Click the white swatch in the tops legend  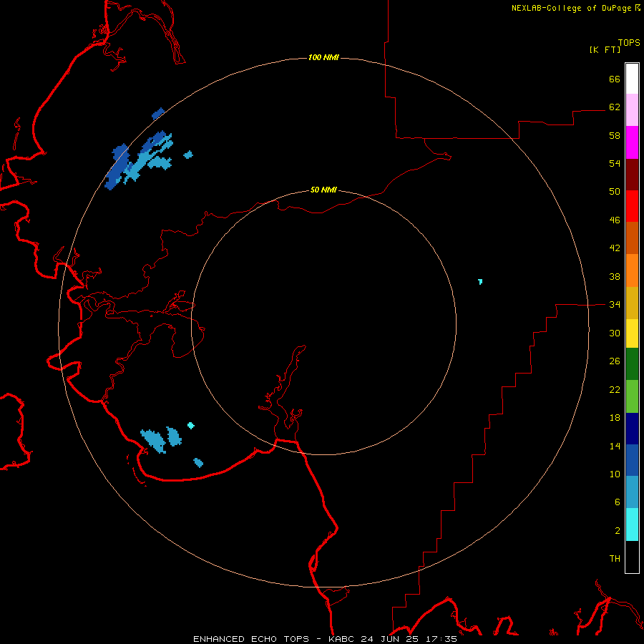632,79
